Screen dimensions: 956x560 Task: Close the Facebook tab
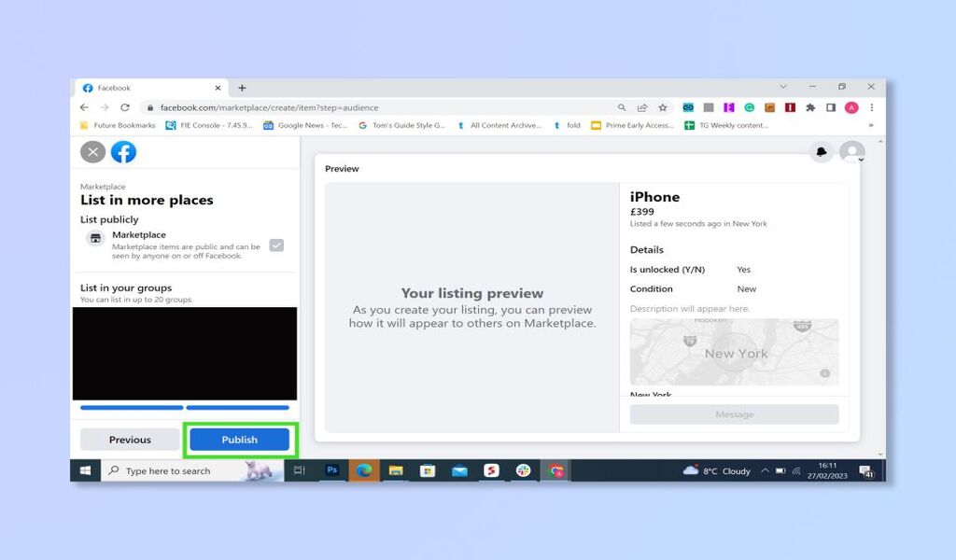click(x=218, y=88)
